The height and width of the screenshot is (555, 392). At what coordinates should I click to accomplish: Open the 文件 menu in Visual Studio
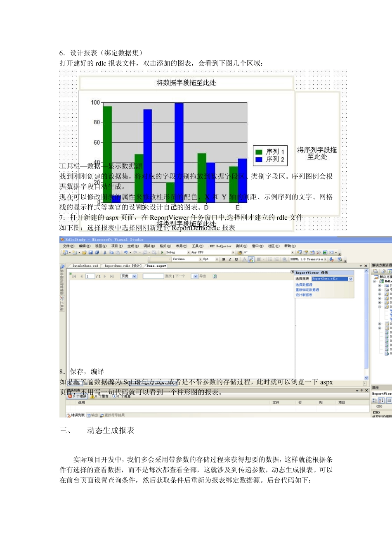point(68,246)
